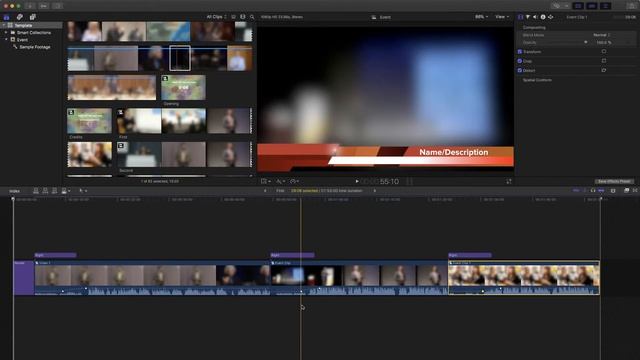Connect selected clip to primary storyline

tap(36, 191)
